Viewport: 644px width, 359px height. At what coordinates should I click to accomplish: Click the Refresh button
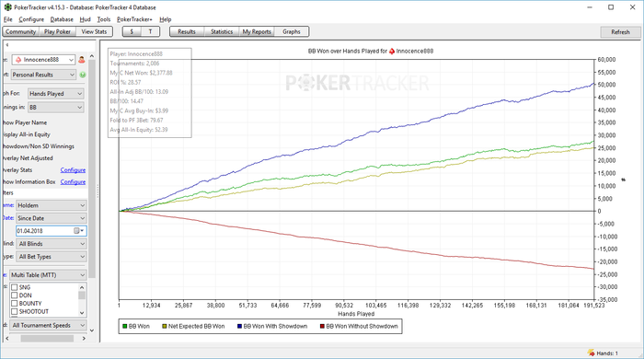620,32
